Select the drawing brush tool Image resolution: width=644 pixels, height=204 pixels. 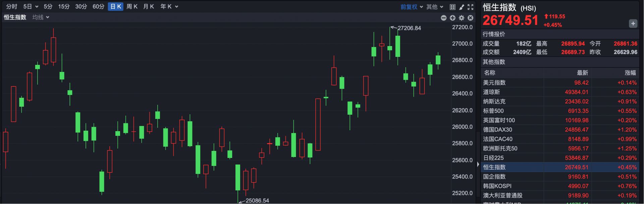pos(462,7)
